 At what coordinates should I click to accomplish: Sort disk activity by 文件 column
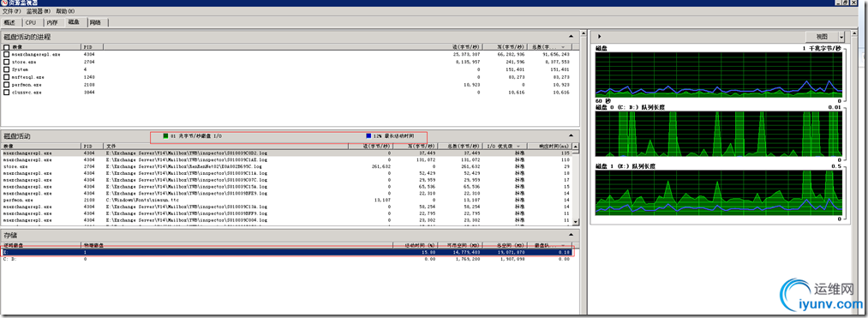pos(226,147)
